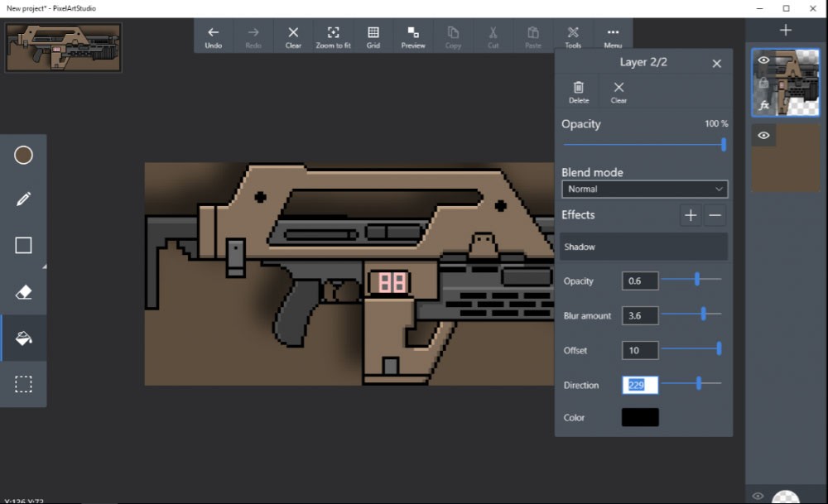
Task: Click the shadow Opacity value field
Action: tap(640, 281)
